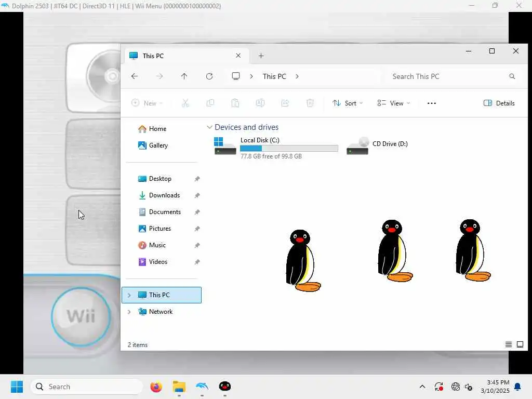Click the forward navigation arrow
The width and height of the screenshot is (532, 399).
159,76
